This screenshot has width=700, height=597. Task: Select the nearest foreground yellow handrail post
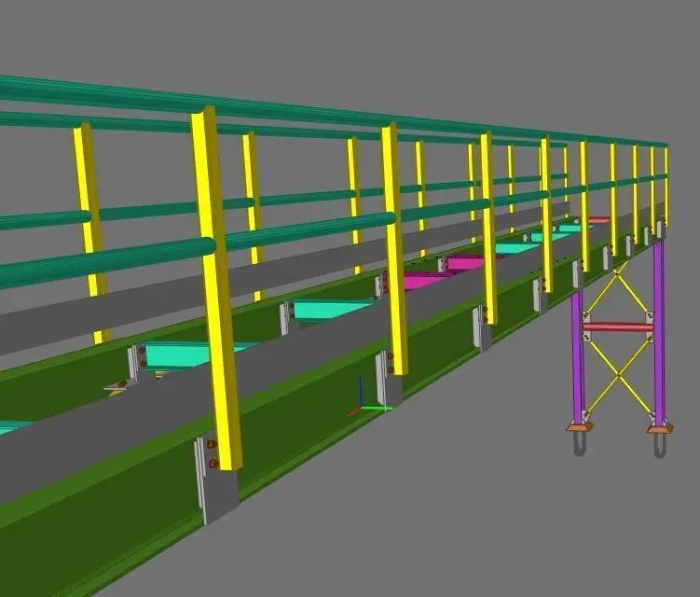216,288
